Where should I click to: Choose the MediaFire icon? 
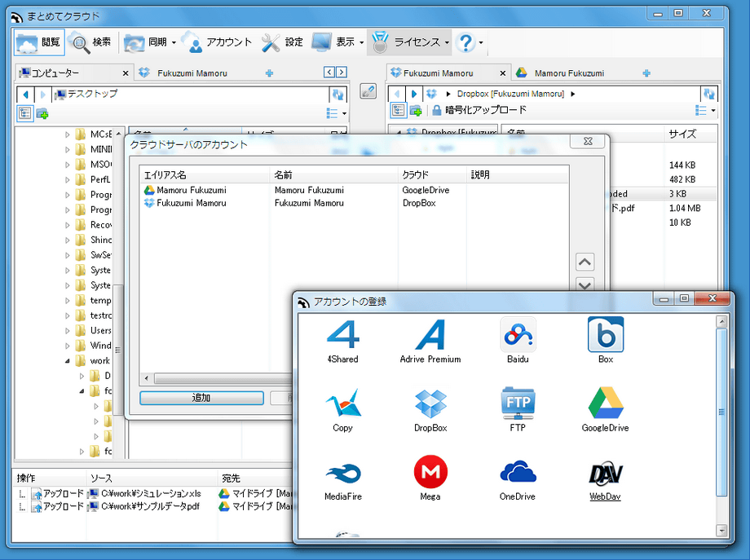[x=342, y=474]
